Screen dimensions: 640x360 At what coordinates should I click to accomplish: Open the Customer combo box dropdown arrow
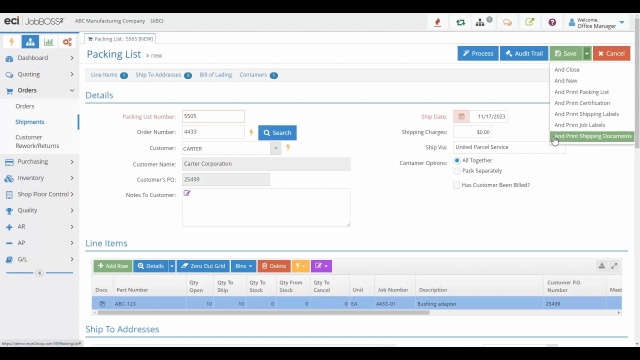pyautogui.click(x=276, y=149)
